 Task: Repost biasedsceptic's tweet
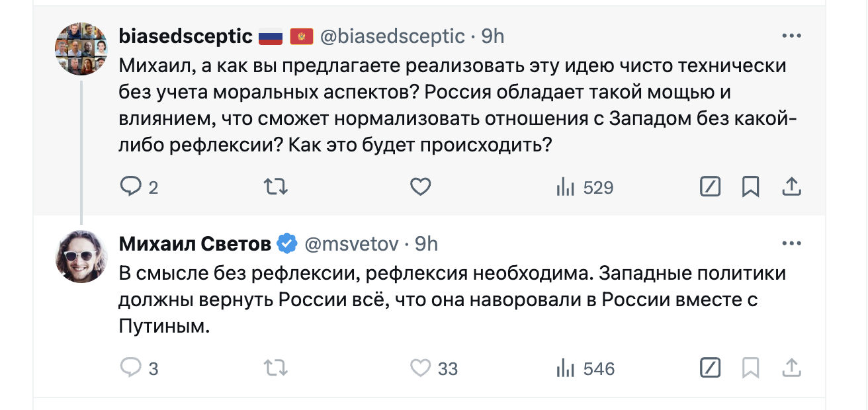[275, 188]
